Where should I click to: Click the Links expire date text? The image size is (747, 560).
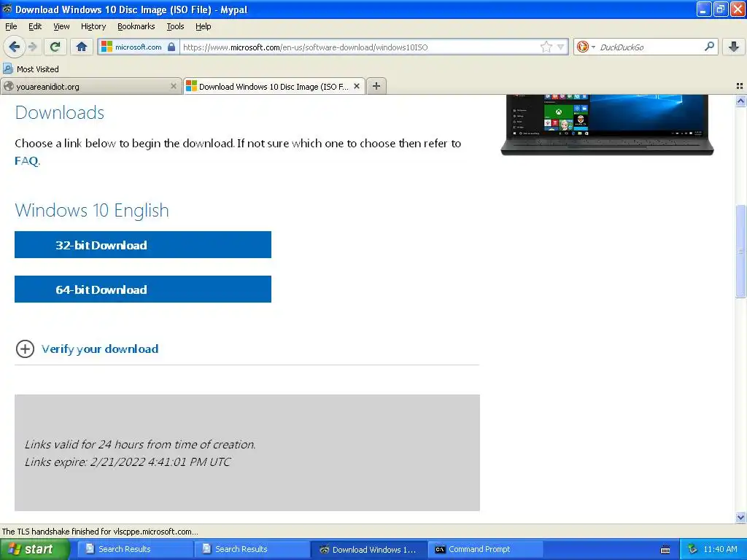click(128, 462)
